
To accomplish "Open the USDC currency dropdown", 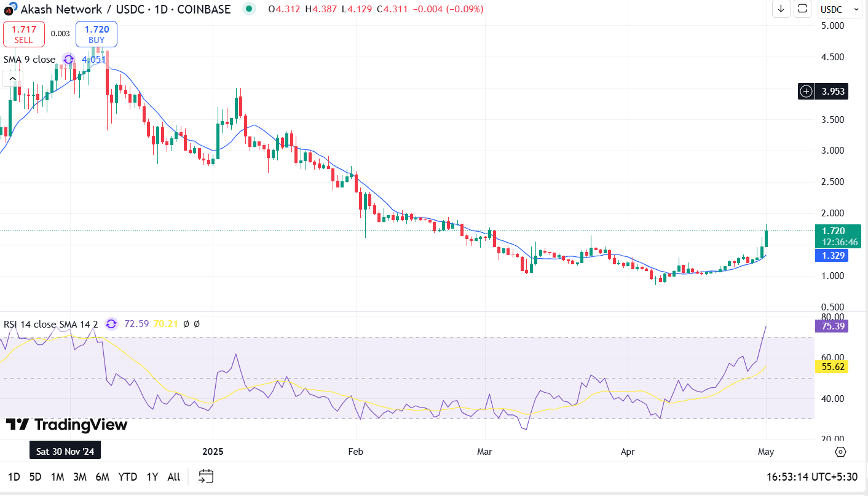I will [x=840, y=9].
